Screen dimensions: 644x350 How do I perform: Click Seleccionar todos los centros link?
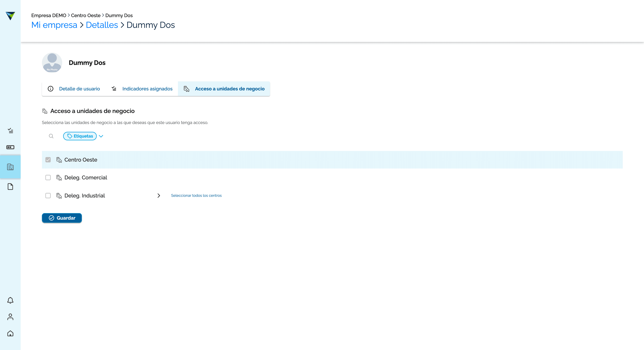coord(196,196)
